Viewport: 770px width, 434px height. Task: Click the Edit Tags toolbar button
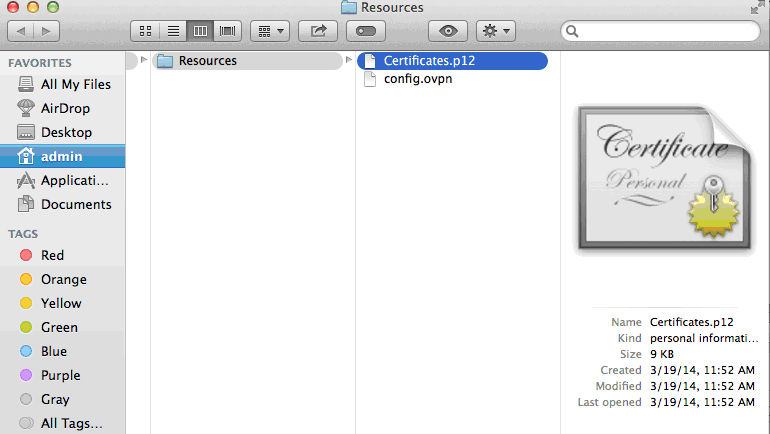tap(366, 31)
